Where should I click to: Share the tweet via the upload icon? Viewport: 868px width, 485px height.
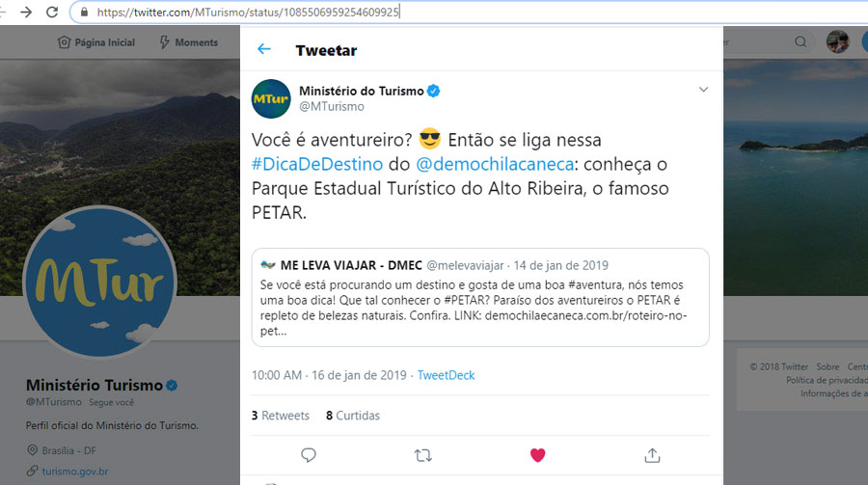[652, 455]
